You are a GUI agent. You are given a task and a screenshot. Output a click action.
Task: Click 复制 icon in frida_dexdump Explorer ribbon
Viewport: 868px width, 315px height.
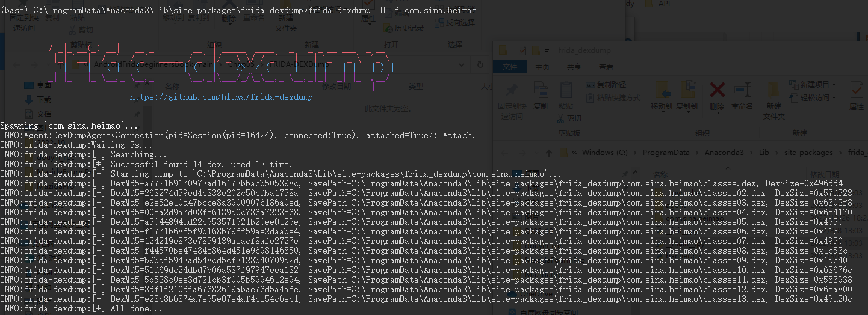point(541,91)
